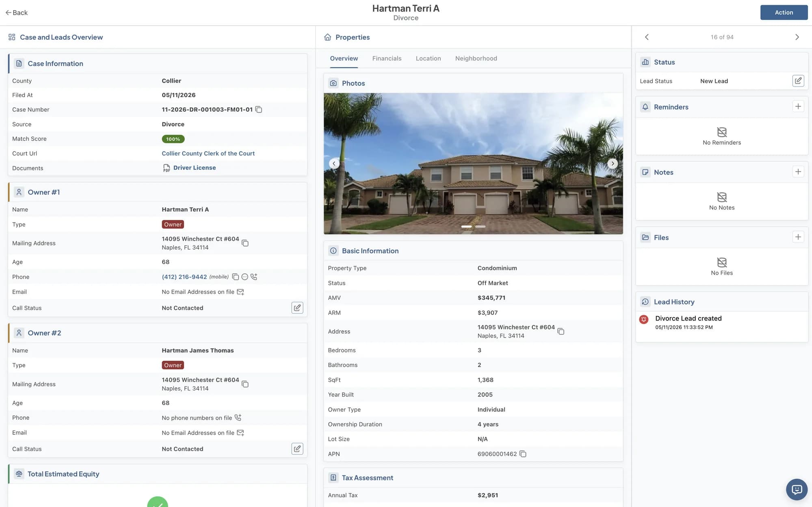Copy Owner #1 mailing address
The width and height of the screenshot is (812, 507).
click(x=245, y=243)
